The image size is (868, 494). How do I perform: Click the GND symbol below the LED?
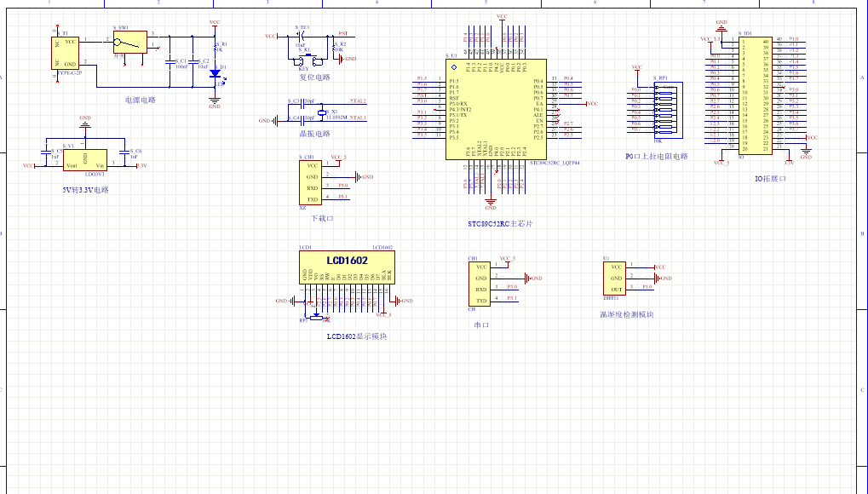[x=215, y=102]
